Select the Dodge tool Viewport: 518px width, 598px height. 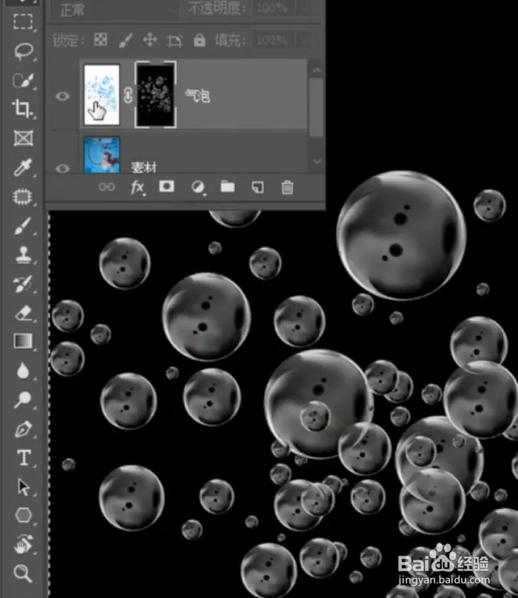tap(23, 399)
